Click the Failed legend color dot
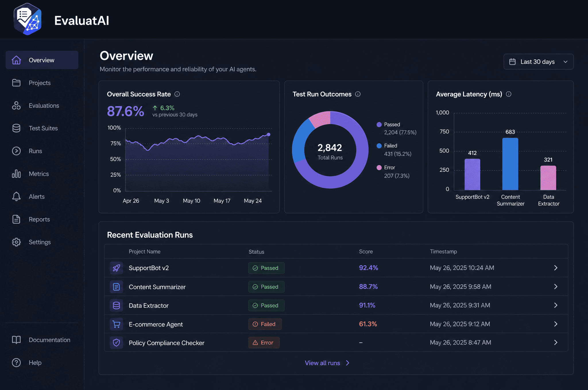 point(379,146)
